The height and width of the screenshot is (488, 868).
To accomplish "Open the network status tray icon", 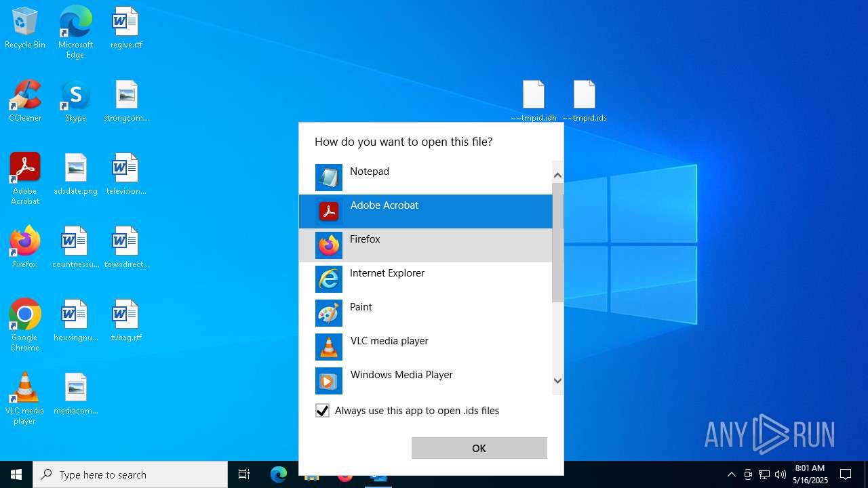I will point(764,474).
